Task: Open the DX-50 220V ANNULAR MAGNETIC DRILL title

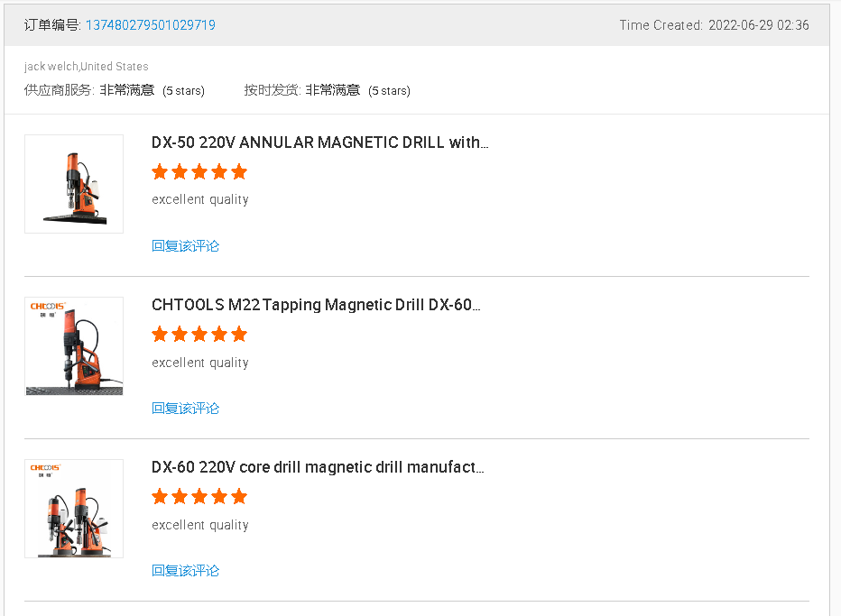Action: 319,143
